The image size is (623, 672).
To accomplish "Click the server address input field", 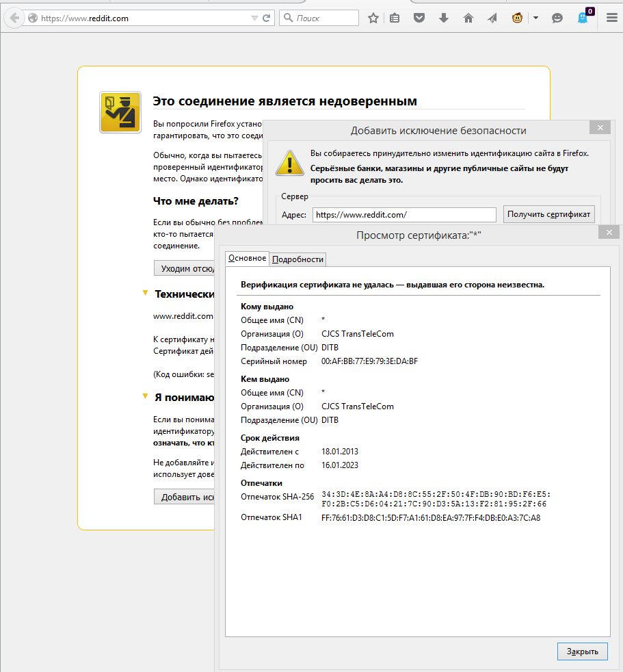I will click(x=404, y=215).
